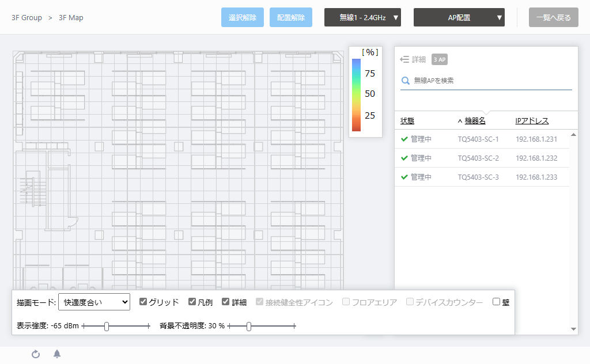This screenshot has height=364, width=590.
Task: Sort by IPアドレス column header
Action: coord(532,121)
